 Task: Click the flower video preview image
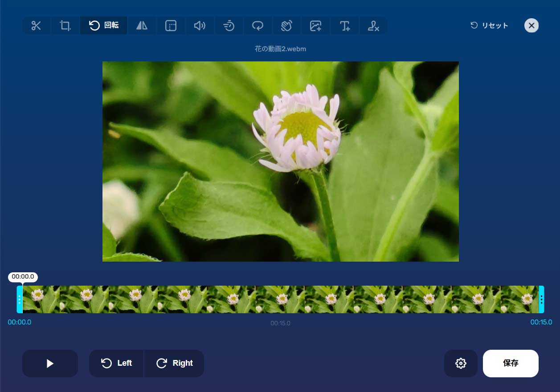click(281, 162)
